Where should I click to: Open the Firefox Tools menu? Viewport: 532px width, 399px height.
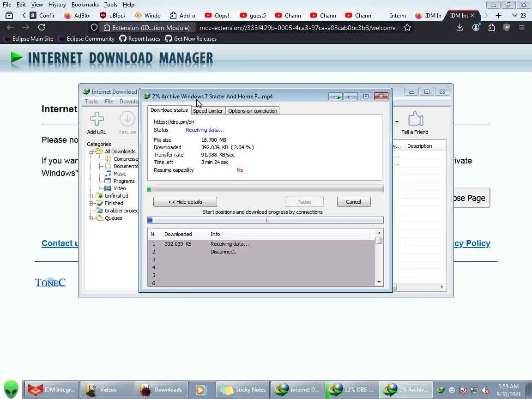[111, 5]
